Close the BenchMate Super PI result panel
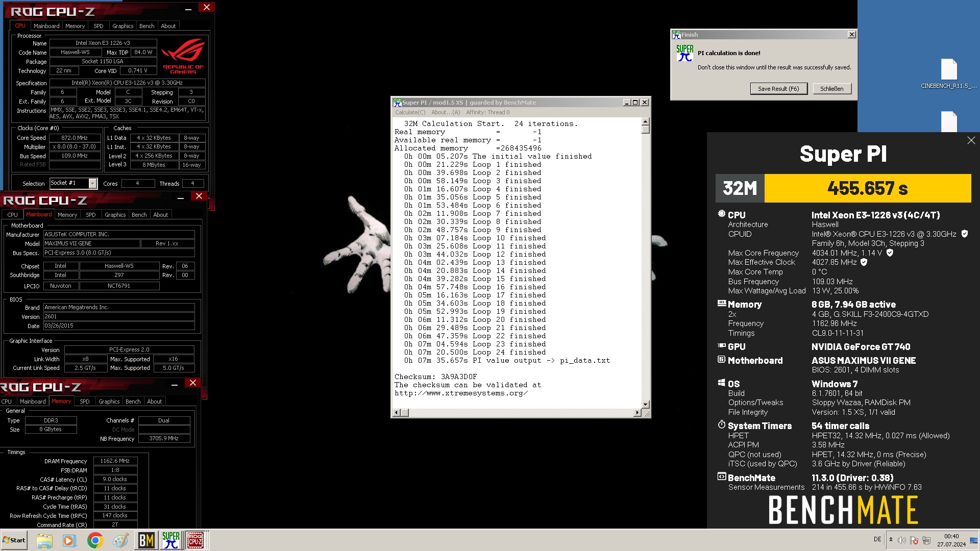Image resolution: width=980 pixels, height=551 pixels. pyautogui.click(x=971, y=140)
